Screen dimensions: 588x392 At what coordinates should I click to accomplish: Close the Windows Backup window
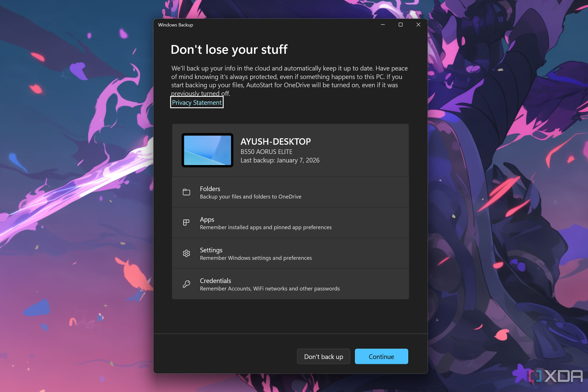[x=418, y=24]
